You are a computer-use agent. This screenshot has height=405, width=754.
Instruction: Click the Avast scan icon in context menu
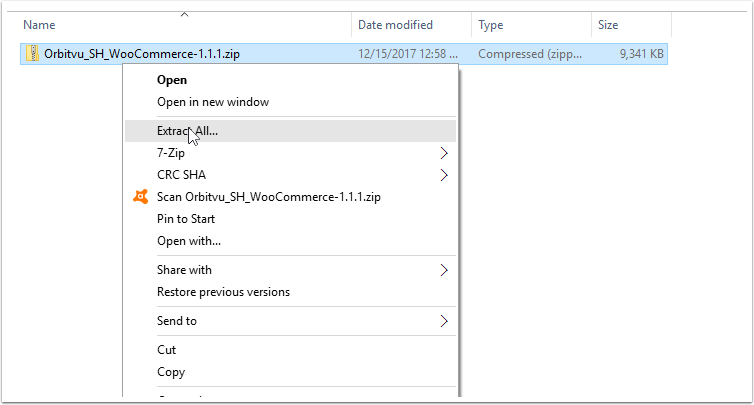[x=140, y=197]
